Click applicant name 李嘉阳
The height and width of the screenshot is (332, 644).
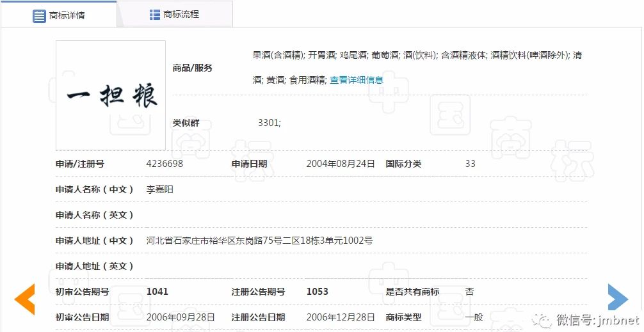pyautogui.click(x=160, y=189)
